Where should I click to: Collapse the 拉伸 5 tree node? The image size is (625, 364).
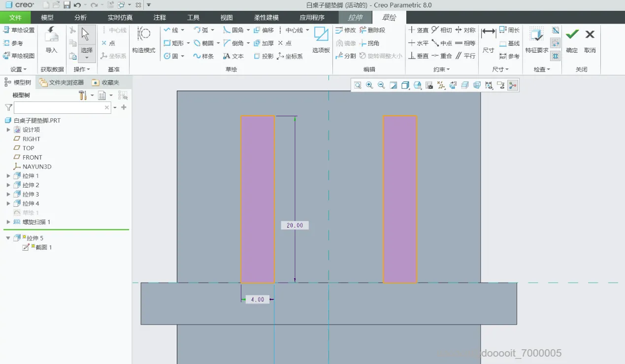click(8, 238)
